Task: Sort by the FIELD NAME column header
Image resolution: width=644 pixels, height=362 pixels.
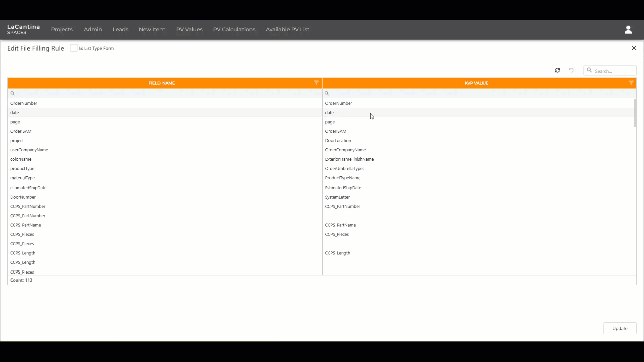Action: 162,83
